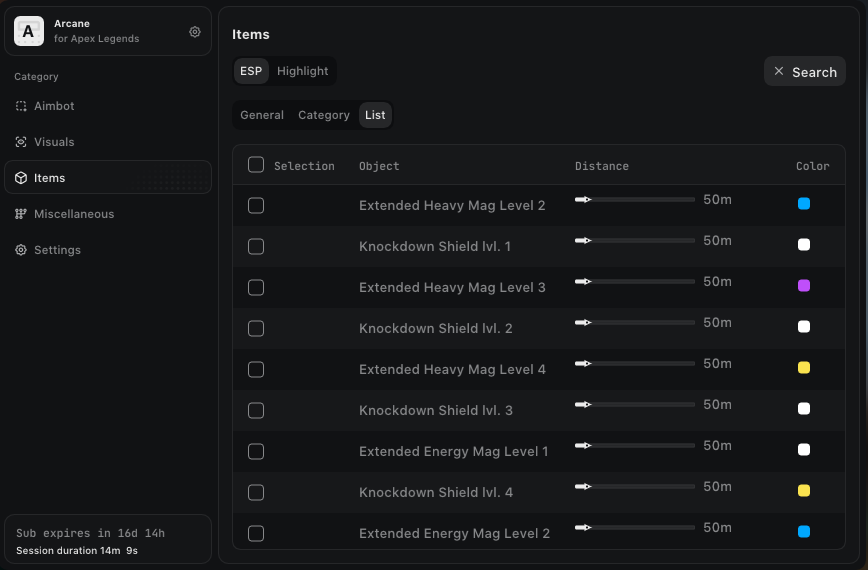Select the ESP mode button
The width and height of the screenshot is (868, 570).
click(251, 71)
